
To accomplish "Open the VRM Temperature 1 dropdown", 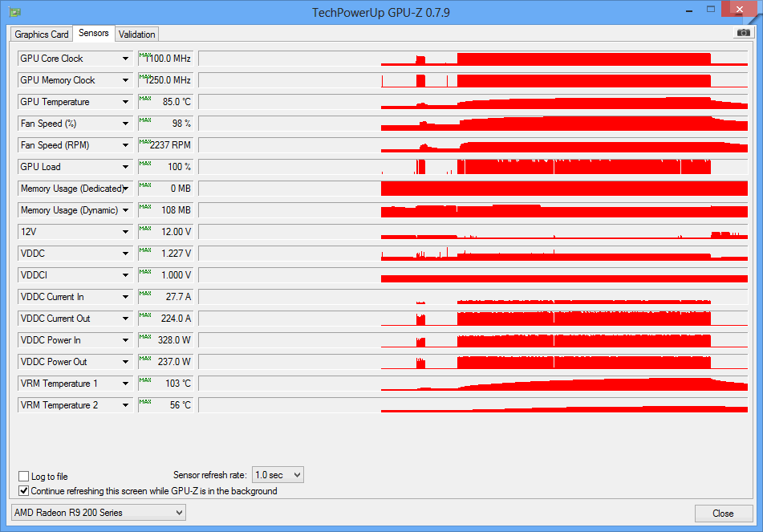I will [x=75, y=383].
